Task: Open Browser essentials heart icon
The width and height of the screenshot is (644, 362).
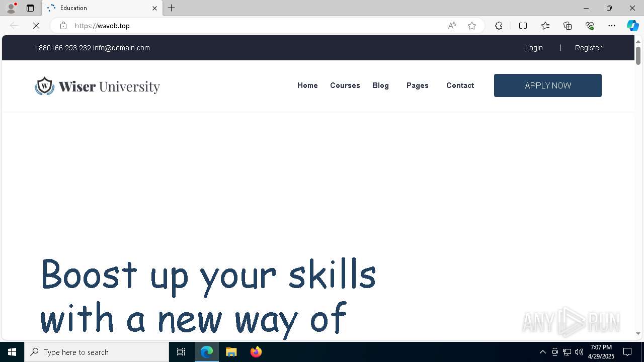Action: (x=590, y=26)
